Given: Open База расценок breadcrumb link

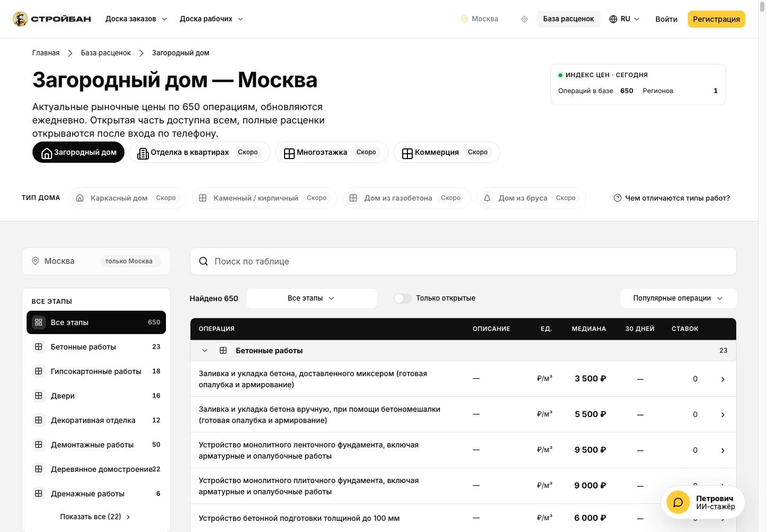Looking at the screenshot, I should [x=106, y=53].
